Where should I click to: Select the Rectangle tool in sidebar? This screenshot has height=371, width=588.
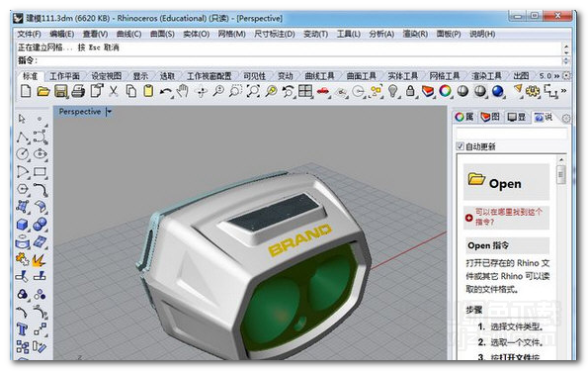coord(40,172)
